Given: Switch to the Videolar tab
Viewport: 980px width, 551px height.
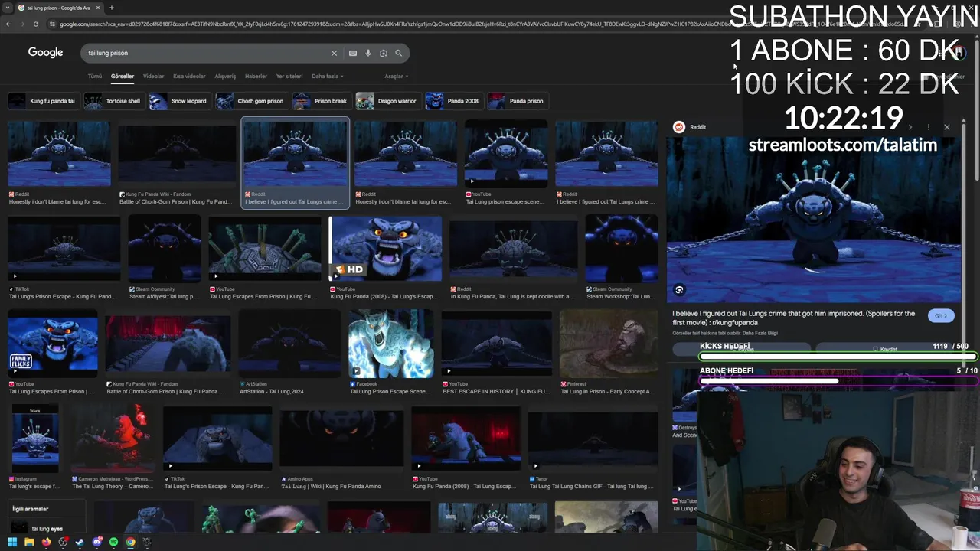Looking at the screenshot, I should tap(153, 76).
